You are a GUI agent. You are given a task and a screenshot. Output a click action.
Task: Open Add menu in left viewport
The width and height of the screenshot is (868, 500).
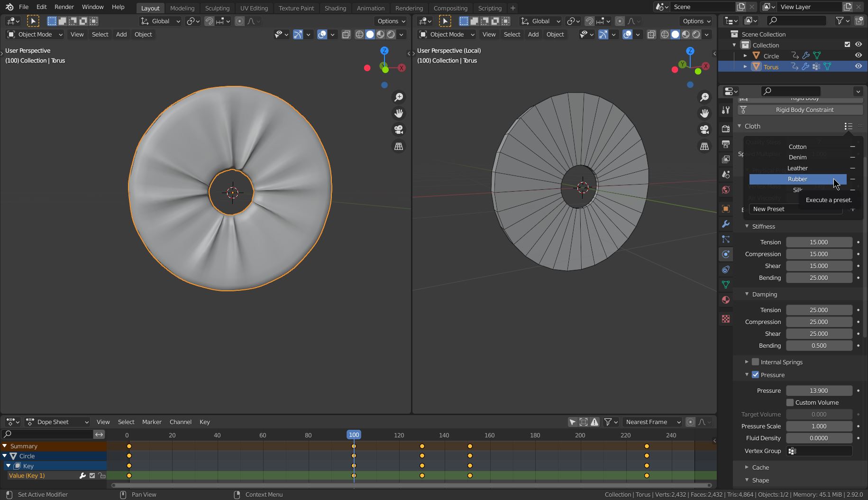pyautogui.click(x=121, y=34)
